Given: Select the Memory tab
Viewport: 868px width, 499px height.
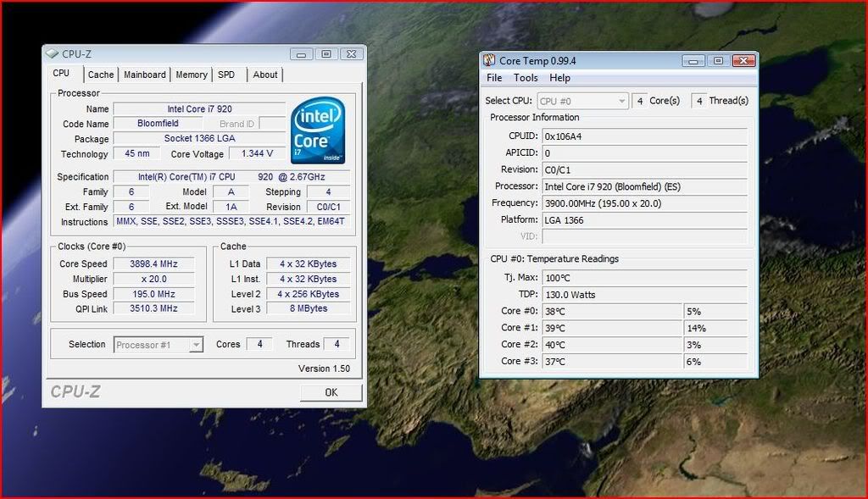Looking at the screenshot, I should click(x=192, y=75).
